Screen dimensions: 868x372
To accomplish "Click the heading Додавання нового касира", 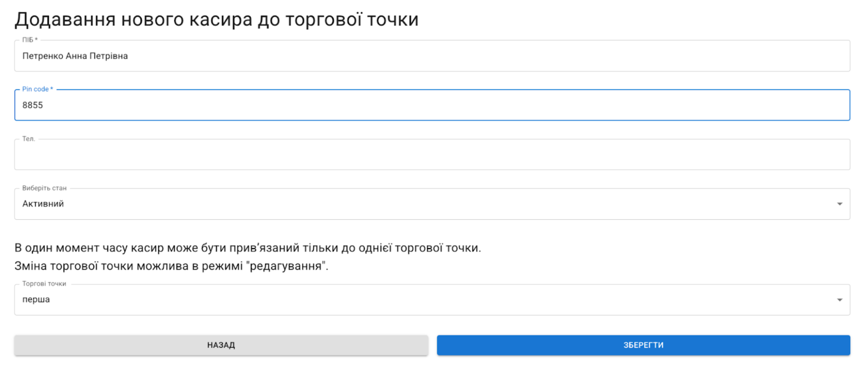I will [216, 19].
